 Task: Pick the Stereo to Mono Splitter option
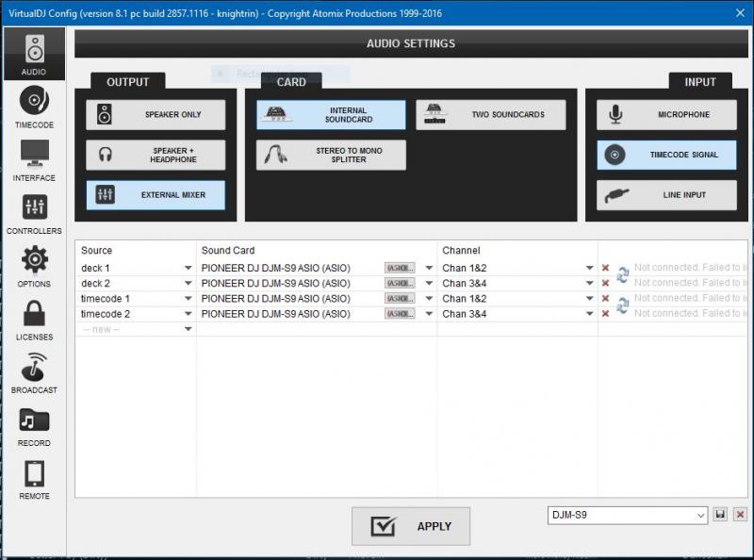pos(331,155)
